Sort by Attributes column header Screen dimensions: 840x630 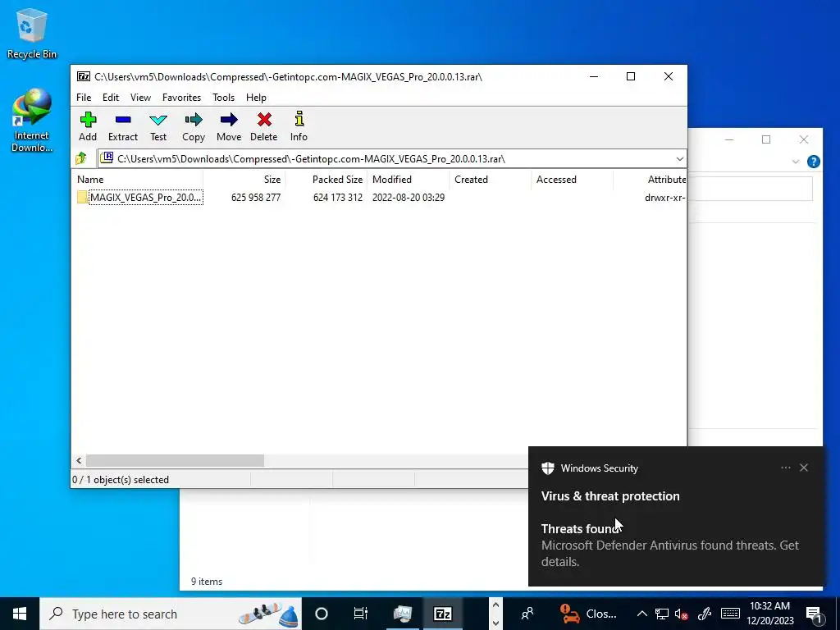pyautogui.click(x=650, y=180)
